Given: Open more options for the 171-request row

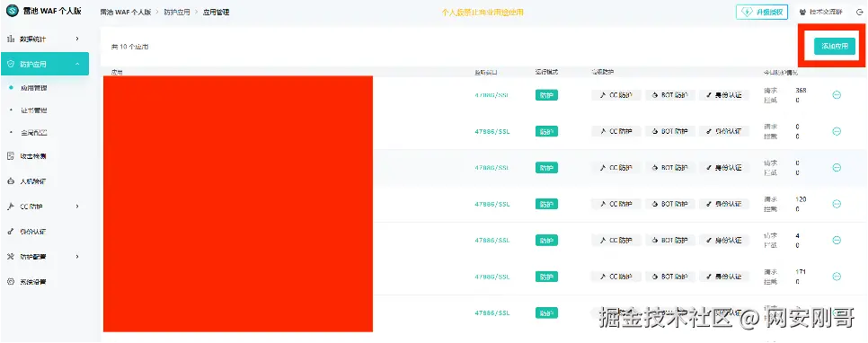Looking at the screenshot, I should coord(837,277).
